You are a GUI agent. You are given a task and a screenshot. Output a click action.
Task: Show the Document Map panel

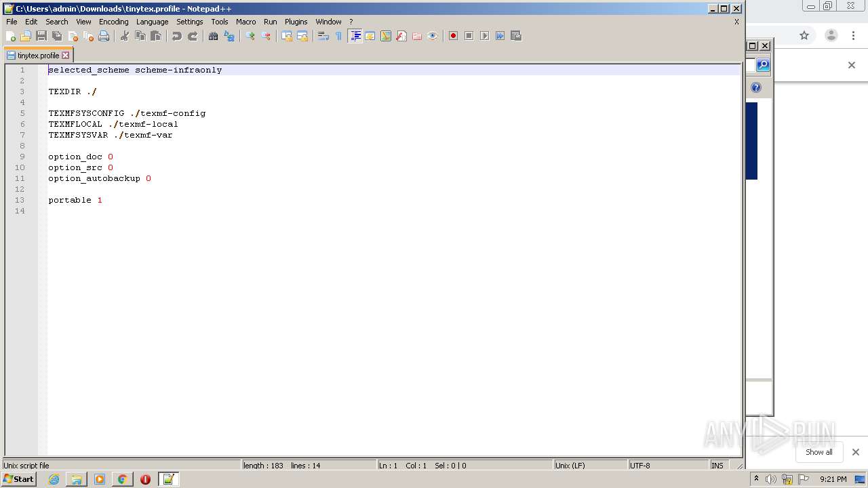[x=386, y=36]
